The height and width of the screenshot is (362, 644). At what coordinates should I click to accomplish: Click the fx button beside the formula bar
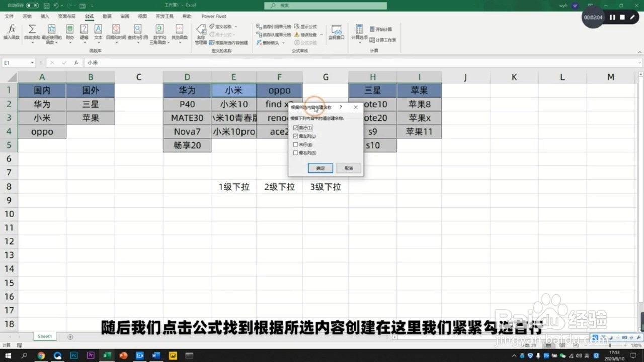coord(76,63)
